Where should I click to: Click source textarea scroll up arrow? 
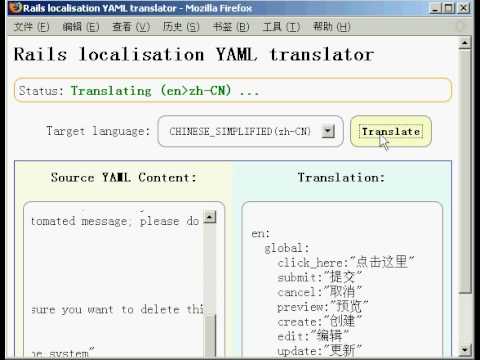pos(210,217)
